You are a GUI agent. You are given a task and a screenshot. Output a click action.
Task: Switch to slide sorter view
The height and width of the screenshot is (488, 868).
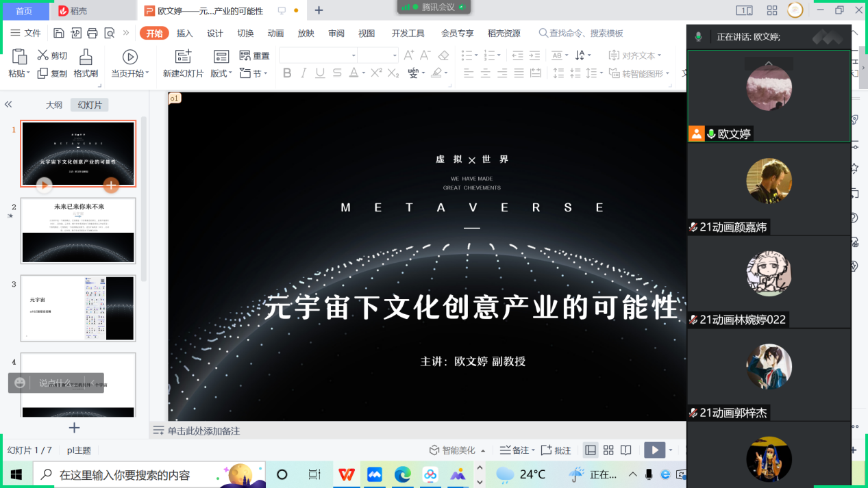(x=608, y=450)
